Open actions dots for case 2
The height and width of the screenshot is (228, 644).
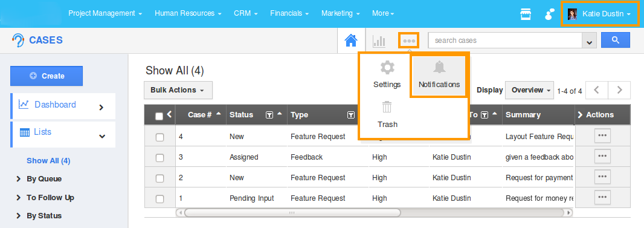tap(602, 177)
